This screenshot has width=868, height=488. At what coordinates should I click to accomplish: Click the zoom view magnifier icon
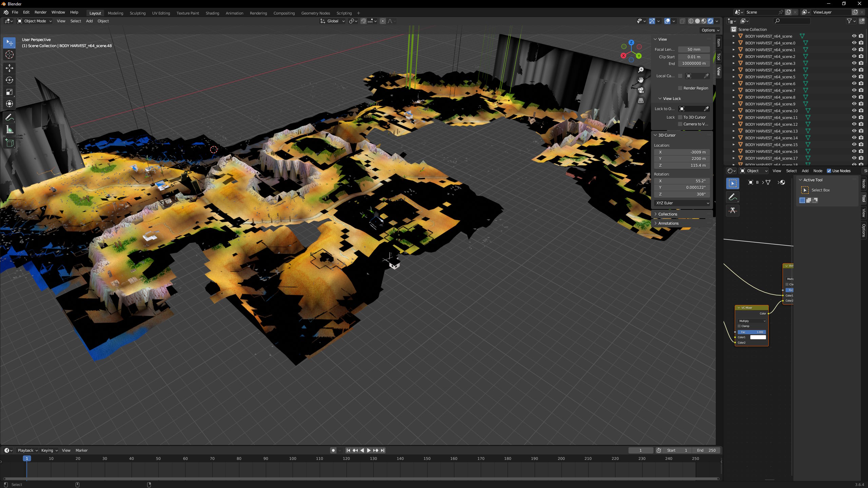pyautogui.click(x=641, y=70)
